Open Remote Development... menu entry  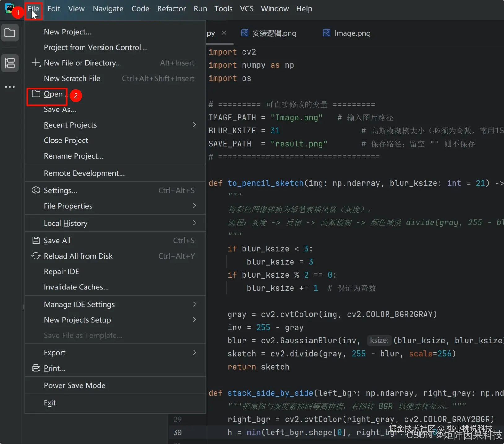(x=115, y=173)
